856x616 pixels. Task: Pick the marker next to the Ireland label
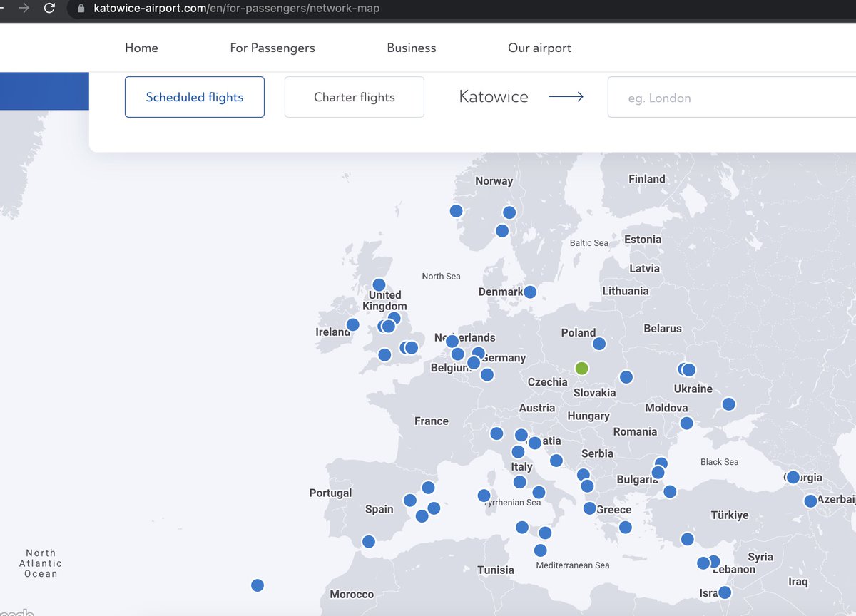tap(352, 324)
